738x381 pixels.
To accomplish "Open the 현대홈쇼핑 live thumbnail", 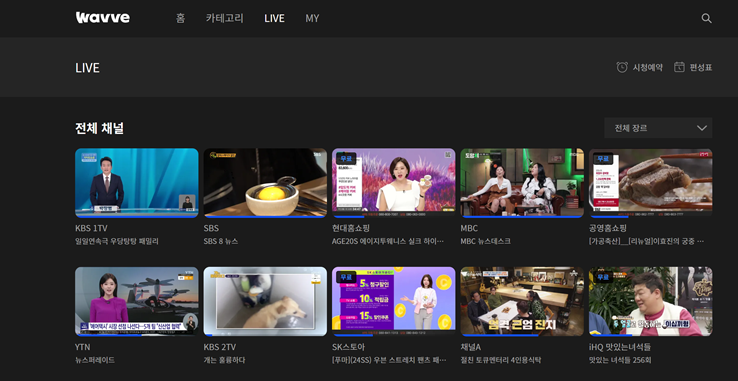I will pyautogui.click(x=393, y=183).
